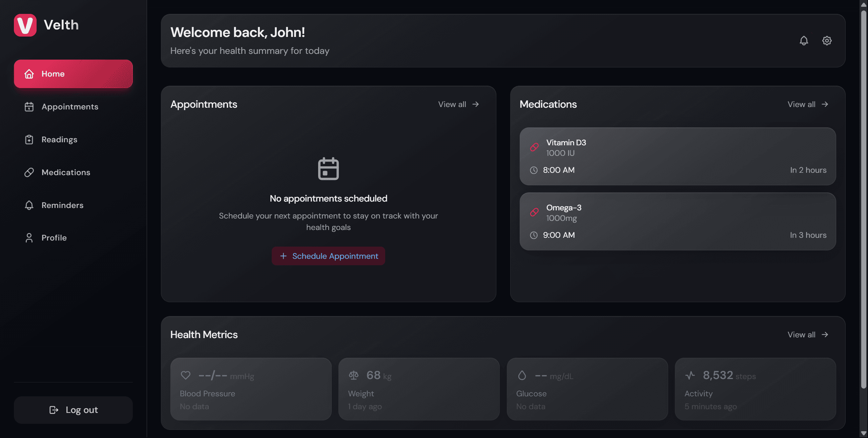Click the Velth brand name text
The image size is (868, 438).
(61, 25)
